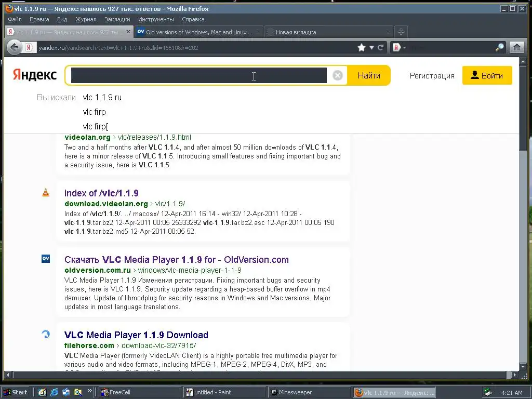Go to the home page via house icon

[x=517, y=47]
